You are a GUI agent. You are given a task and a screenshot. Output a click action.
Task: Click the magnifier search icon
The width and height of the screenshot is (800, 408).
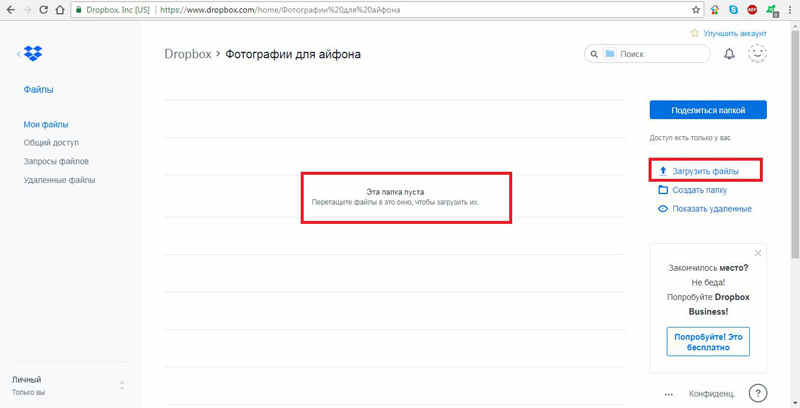click(594, 54)
